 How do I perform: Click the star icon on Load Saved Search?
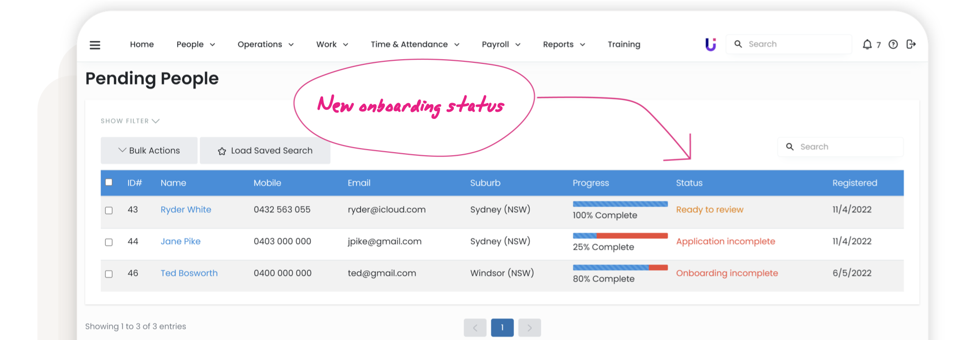point(222,151)
